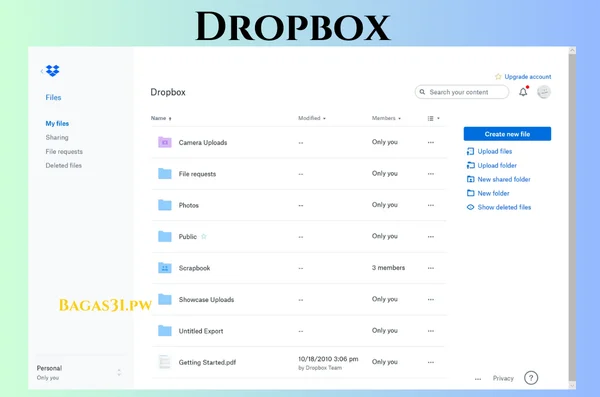The image size is (600, 397).
Task: Collapse sidebar with the back chevron
Action: pos(42,71)
